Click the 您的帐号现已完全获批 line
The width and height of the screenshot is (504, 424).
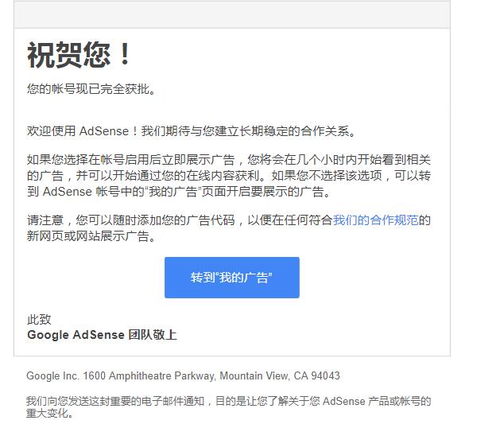point(91,89)
